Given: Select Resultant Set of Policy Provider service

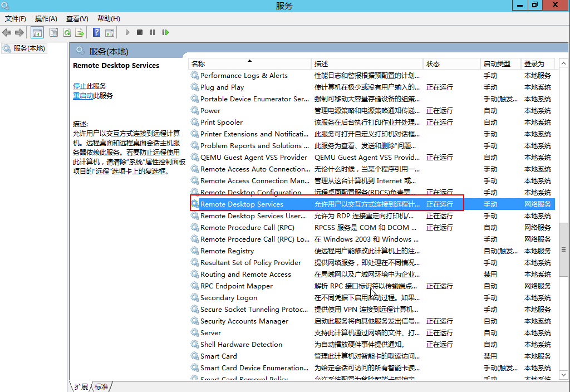Looking at the screenshot, I should (371, 263).
